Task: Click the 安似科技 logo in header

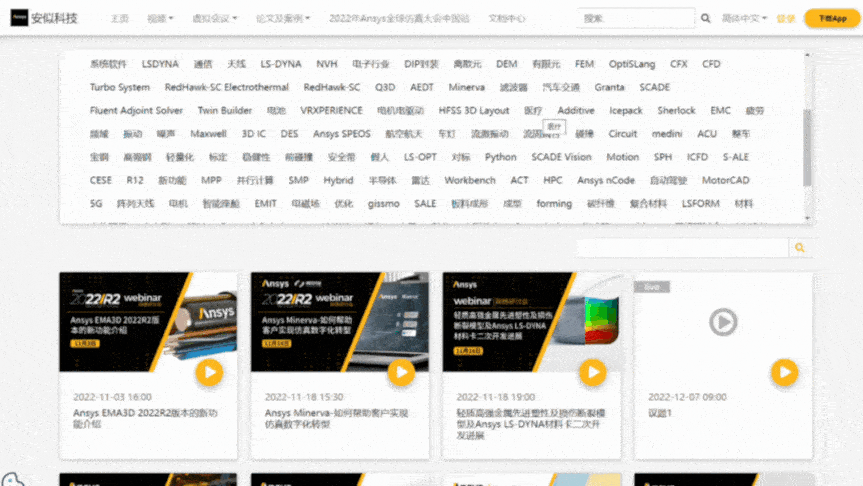Action: click(x=44, y=18)
